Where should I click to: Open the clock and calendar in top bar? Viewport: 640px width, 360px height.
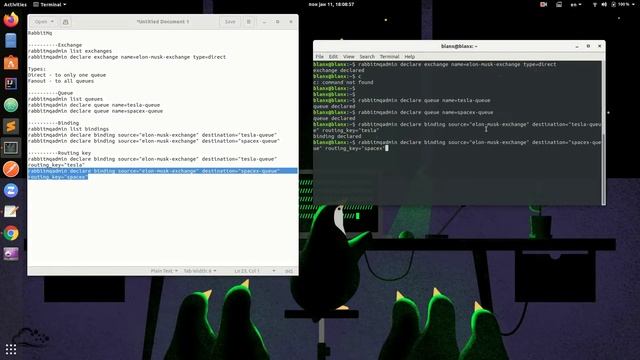[331, 4]
